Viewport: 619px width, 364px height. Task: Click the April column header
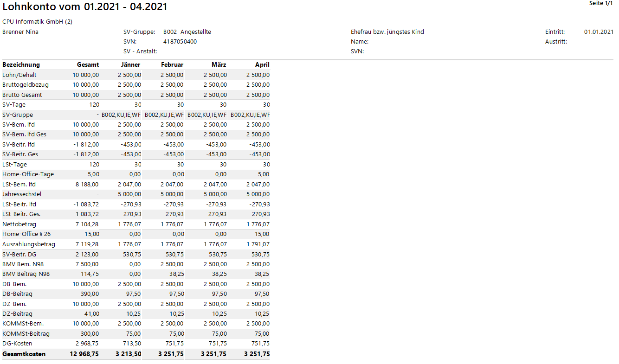pos(262,65)
